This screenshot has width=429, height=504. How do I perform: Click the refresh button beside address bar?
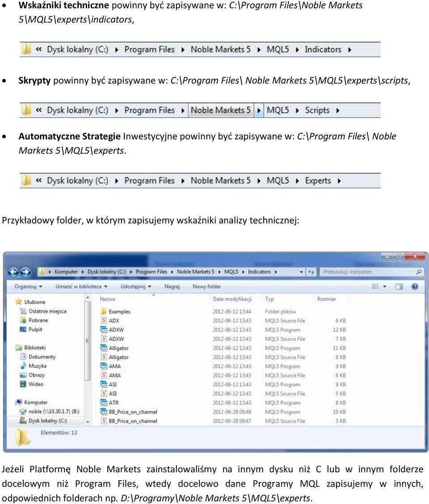[311, 272]
